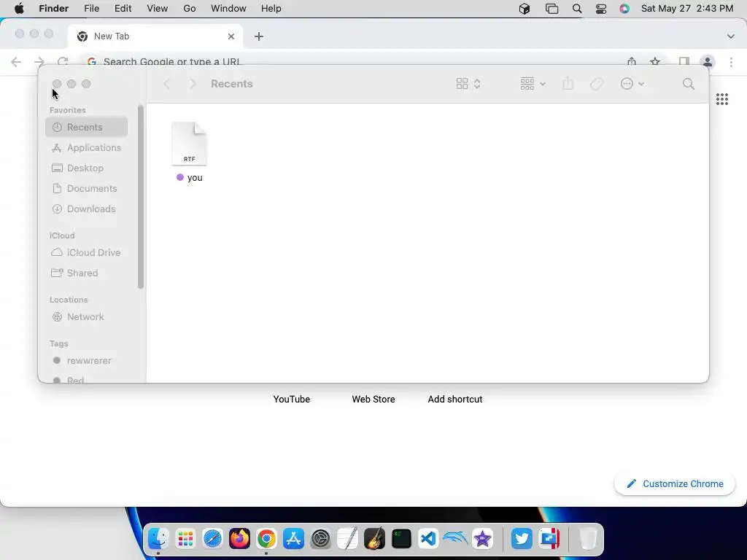The image size is (747, 560).
Task: Click the Edit Tags icon in the toolbar
Action: coord(597,84)
